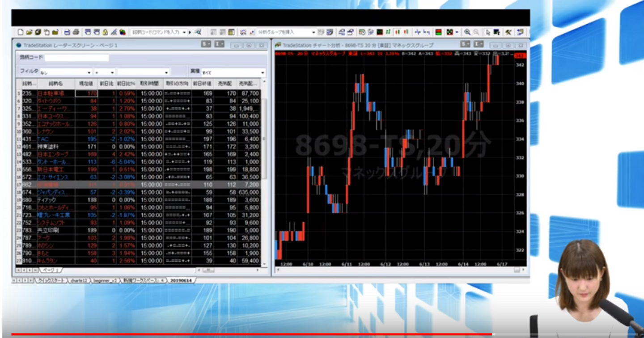Click the I button in Radar Screen title bar
Viewport: 644px width, 338px height.
coord(219,44)
